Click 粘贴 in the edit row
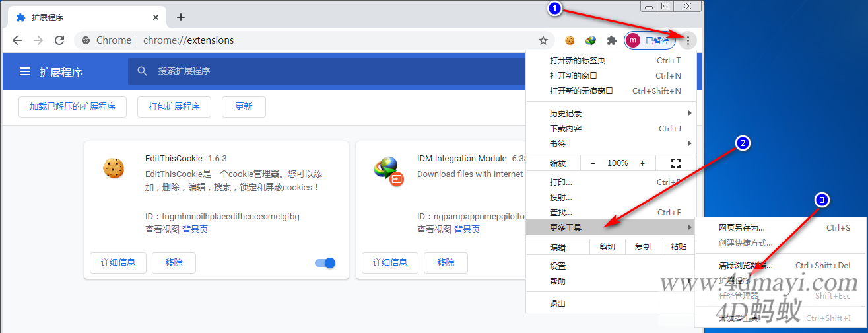This screenshot has width=868, height=333. pos(678,247)
